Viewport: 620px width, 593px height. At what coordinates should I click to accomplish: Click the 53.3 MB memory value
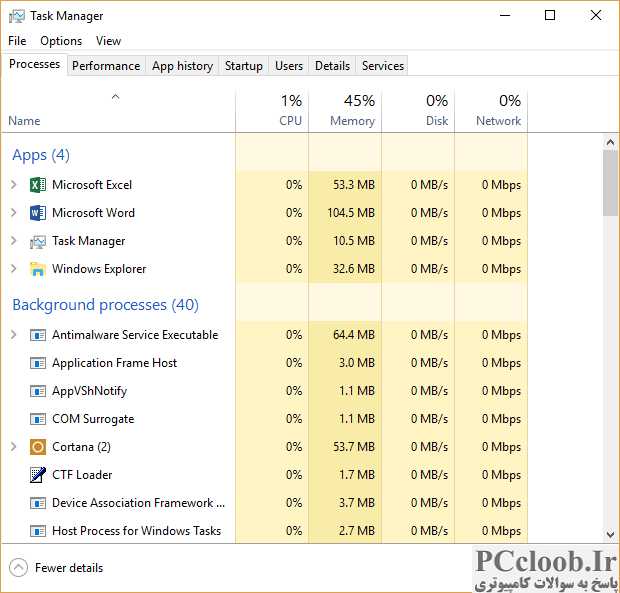tap(353, 185)
